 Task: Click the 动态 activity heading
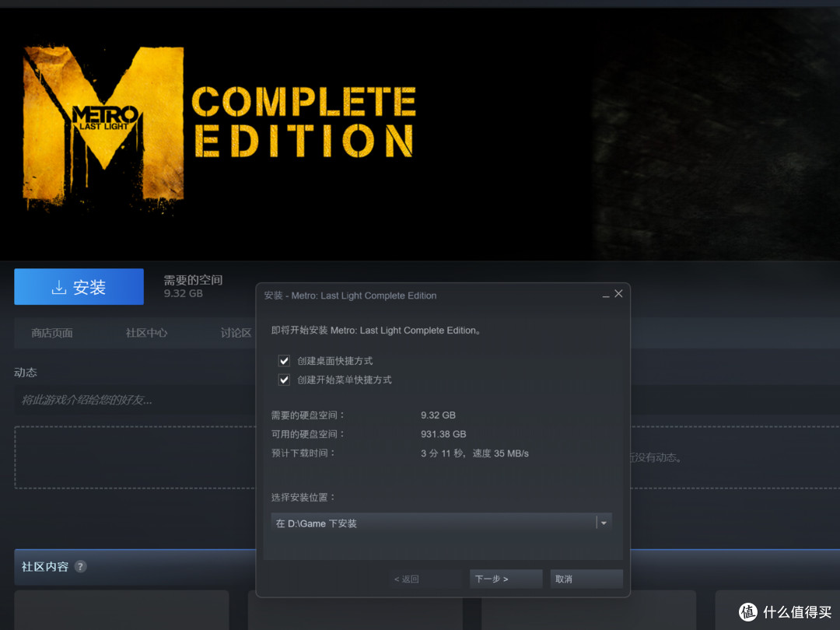[x=25, y=373]
